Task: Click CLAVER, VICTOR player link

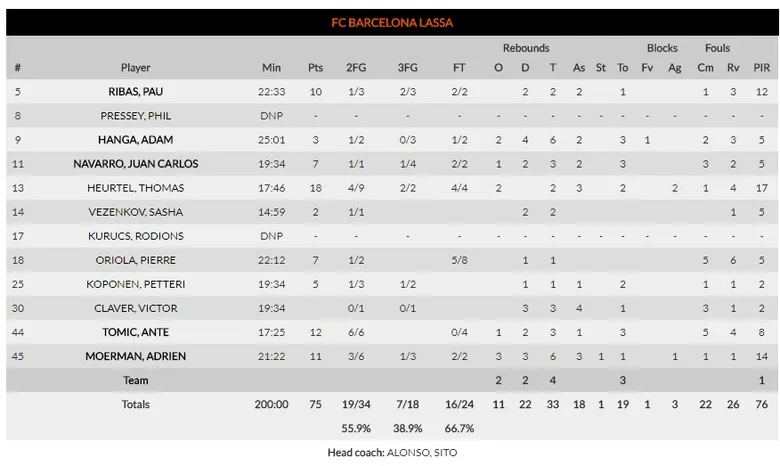Action: point(136,308)
